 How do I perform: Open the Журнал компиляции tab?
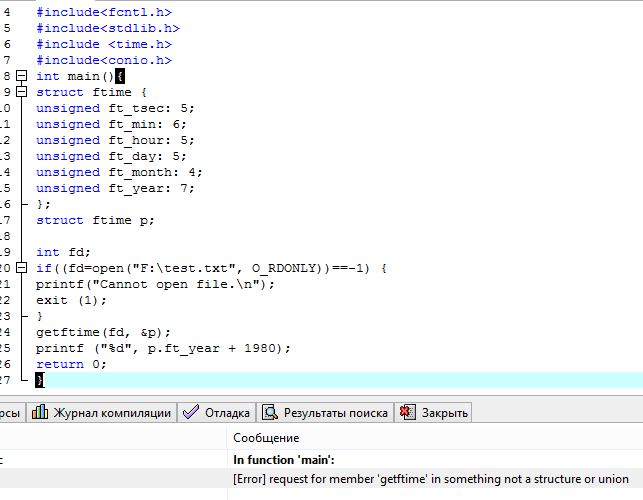click(x=111, y=413)
